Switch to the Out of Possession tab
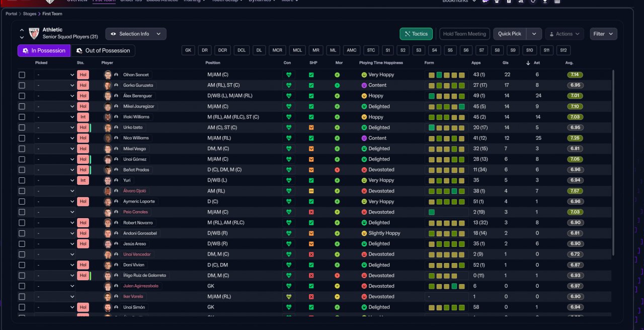 [x=103, y=50]
